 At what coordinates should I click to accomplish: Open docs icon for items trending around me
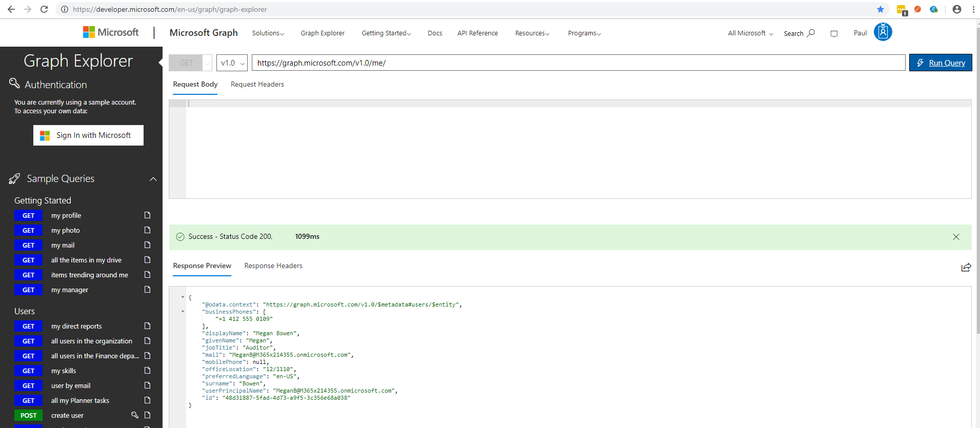(x=147, y=275)
